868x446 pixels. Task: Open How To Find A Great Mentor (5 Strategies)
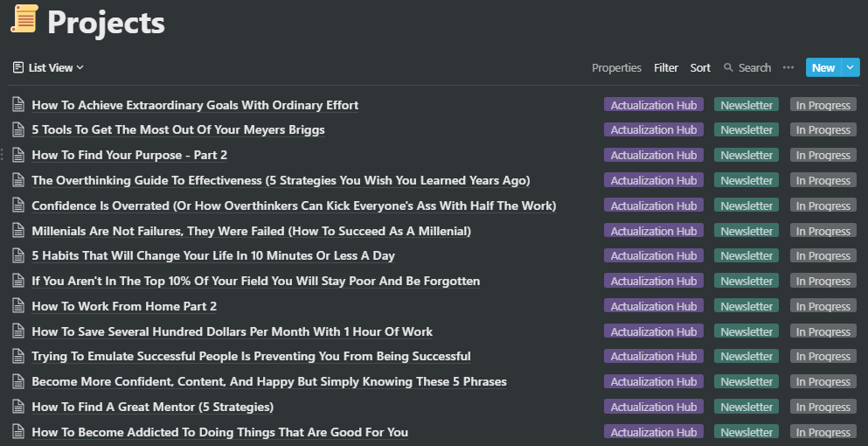(x=153, y=408)
